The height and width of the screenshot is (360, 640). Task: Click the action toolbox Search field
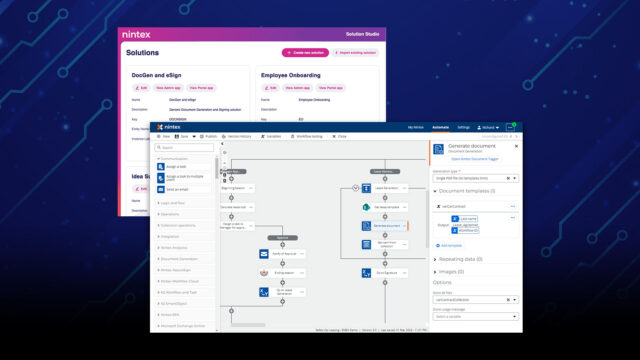coord(184,147)
